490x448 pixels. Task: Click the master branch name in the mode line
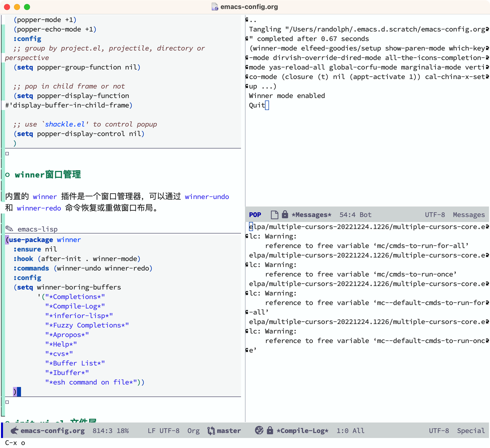229,431
